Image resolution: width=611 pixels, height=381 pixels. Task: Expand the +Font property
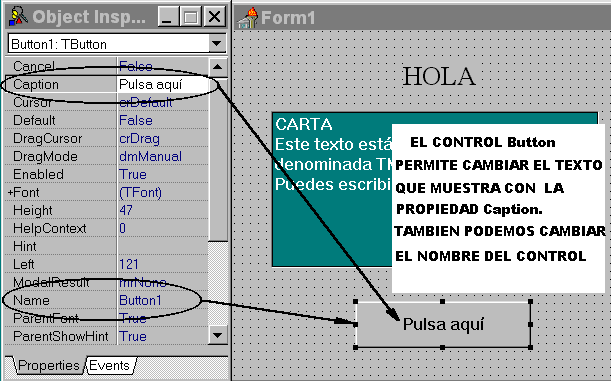tap(11, 192)
